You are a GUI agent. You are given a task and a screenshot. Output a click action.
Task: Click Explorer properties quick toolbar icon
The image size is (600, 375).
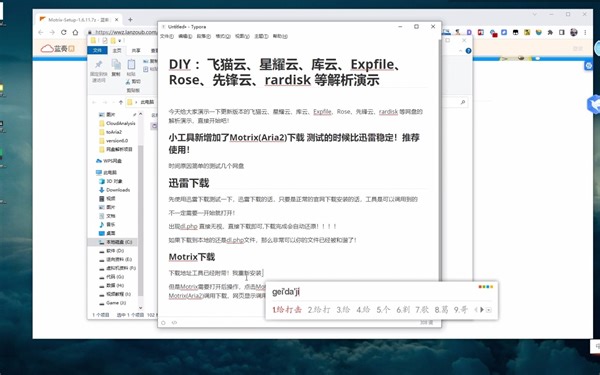point(105,41)
